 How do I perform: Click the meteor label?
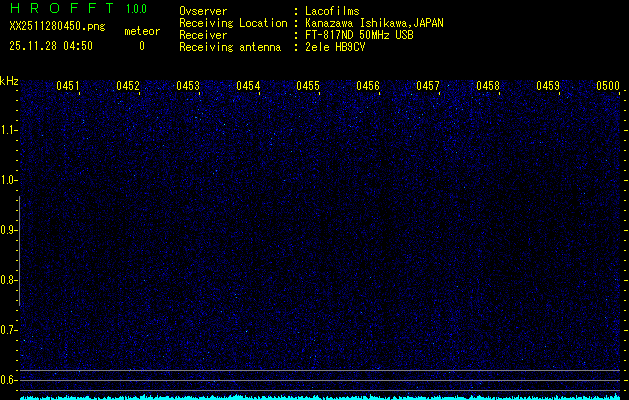pos(141,32)
